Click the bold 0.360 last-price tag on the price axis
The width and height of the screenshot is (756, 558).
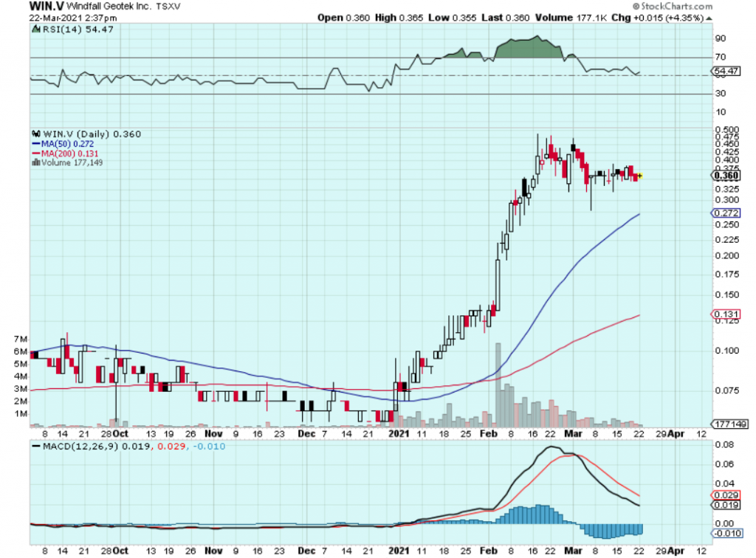tap(726, 176)
